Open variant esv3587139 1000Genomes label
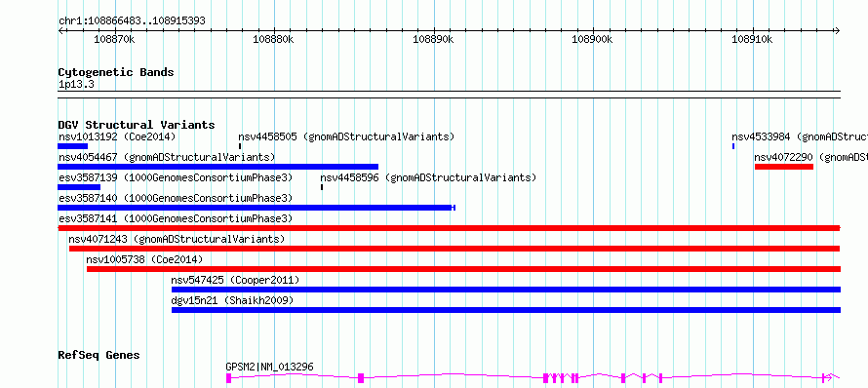868x388 pixels. point(175,177)
